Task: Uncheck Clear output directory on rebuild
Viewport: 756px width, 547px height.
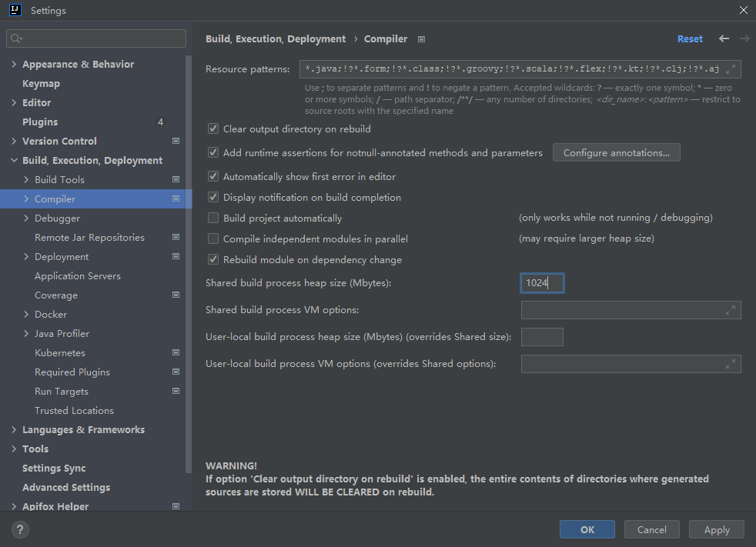Action: point(214,129)
